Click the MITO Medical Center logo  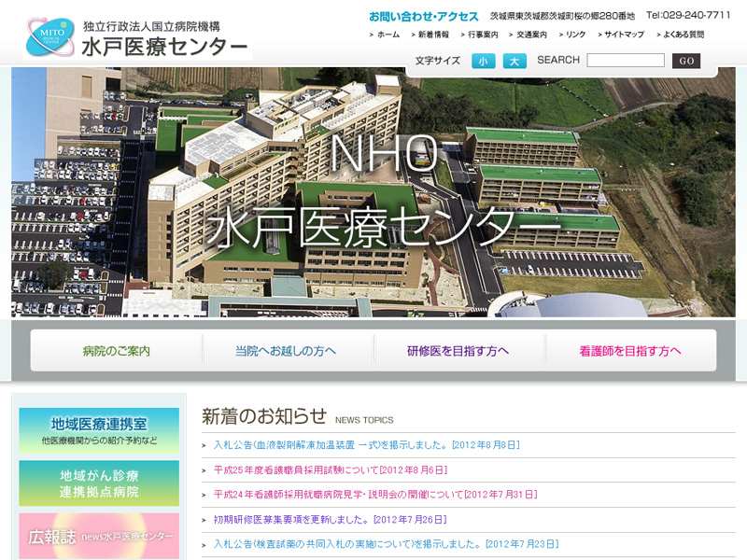[50, 37]
